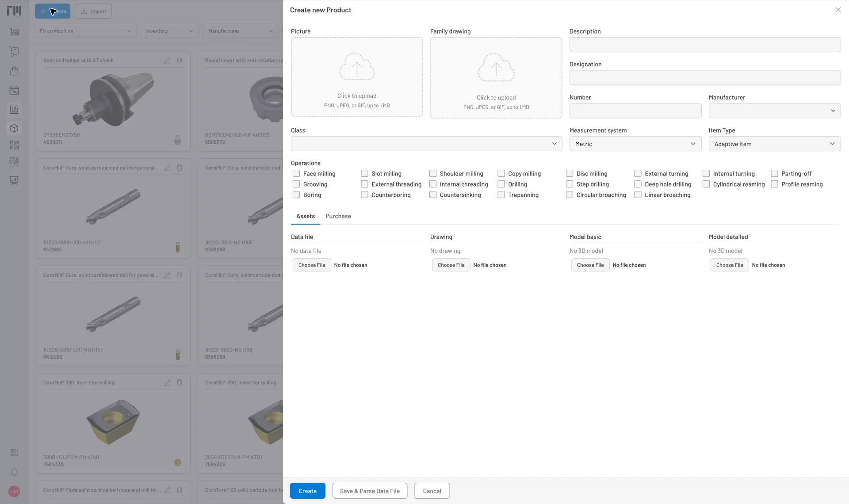The width and height of the screenshot is (849, 504).
Task: Click the blue Create button in dialog footer
Action: (x=308, y=491)
